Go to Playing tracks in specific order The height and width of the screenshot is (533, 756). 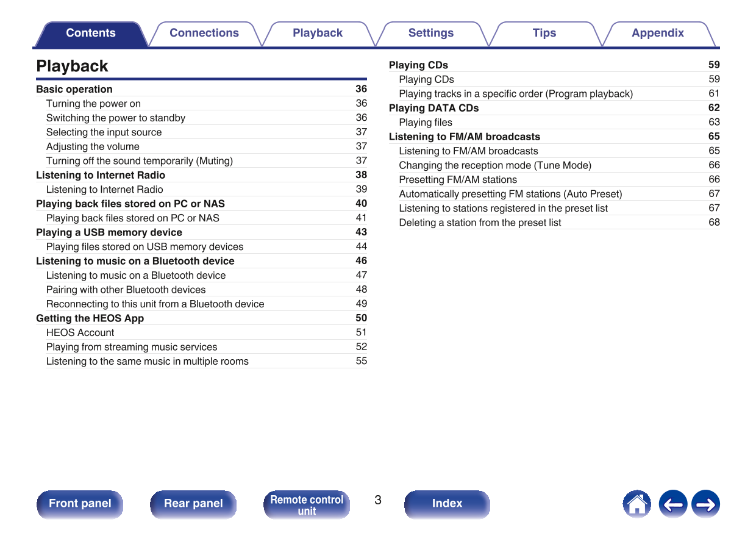pos(515,94)
